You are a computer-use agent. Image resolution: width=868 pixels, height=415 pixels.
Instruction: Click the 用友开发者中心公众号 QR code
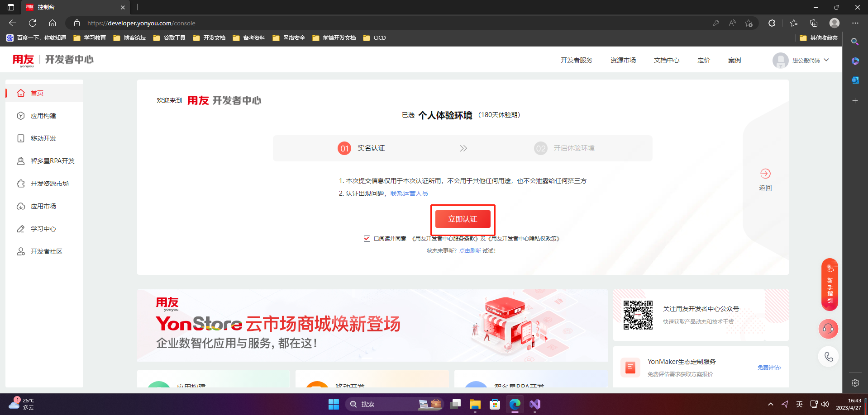638,315
